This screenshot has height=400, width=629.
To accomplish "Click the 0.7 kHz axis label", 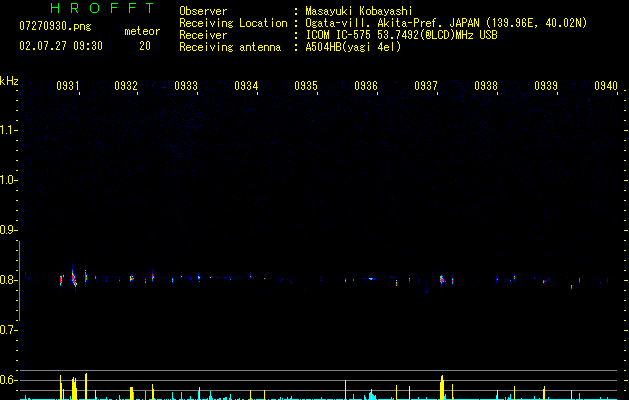I will point(9,330).
